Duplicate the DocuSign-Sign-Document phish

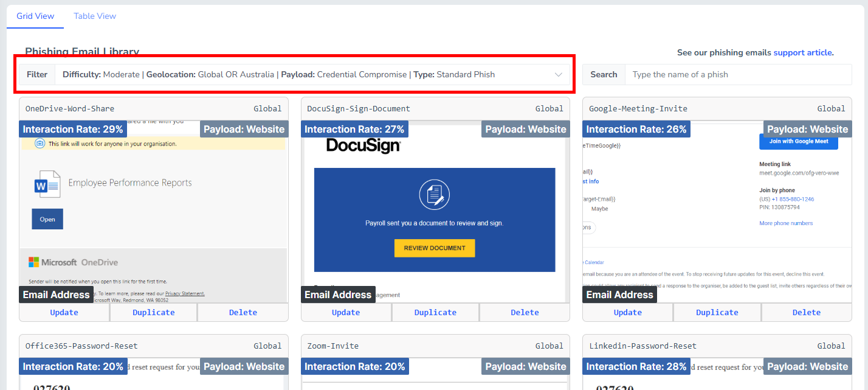click(435, 312)
